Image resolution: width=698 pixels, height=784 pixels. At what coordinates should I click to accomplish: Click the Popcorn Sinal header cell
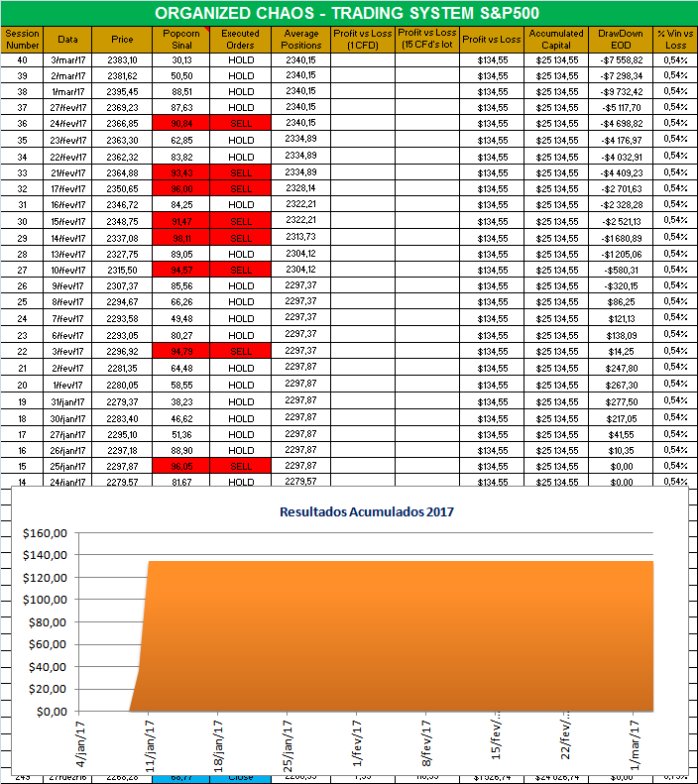[x=181, y=39]
